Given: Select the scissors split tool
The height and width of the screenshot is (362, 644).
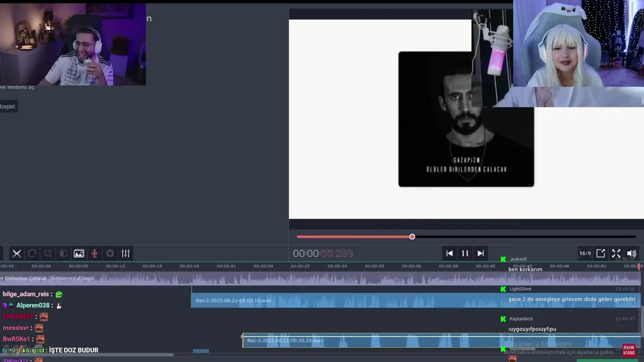Looking at the screenshot, I should point(17,253).
